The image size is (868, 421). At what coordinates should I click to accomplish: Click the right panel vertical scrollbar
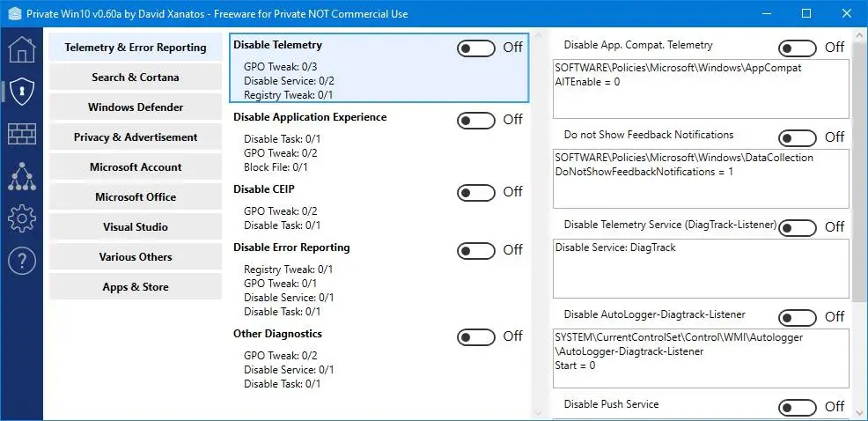point(859,176)
